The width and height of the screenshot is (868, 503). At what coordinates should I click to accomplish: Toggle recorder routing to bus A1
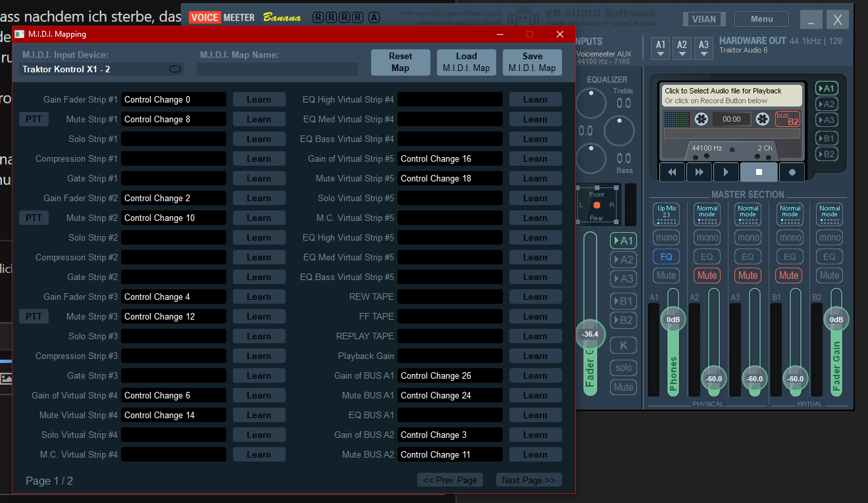pos(827,88)
